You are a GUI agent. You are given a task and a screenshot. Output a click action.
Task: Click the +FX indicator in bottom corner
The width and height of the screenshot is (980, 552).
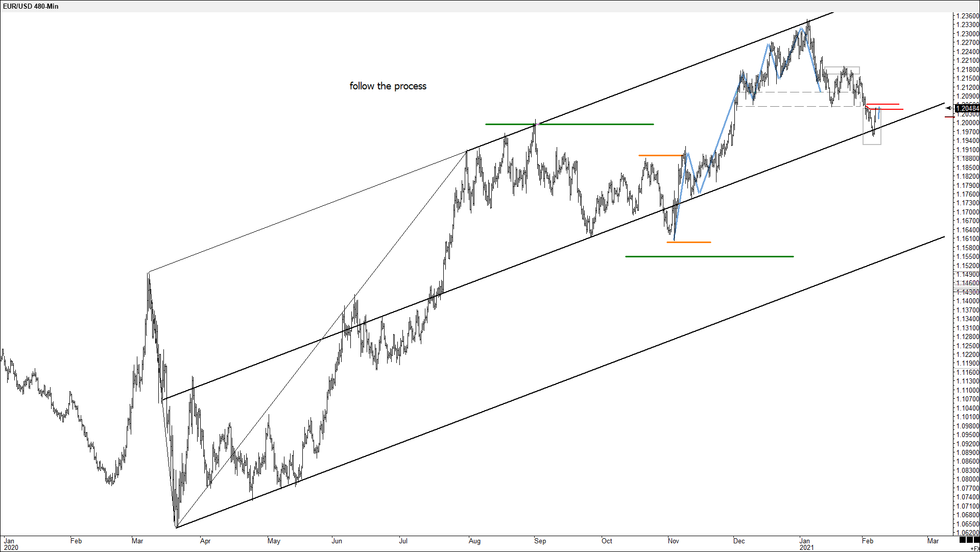(x=974, y=548)
